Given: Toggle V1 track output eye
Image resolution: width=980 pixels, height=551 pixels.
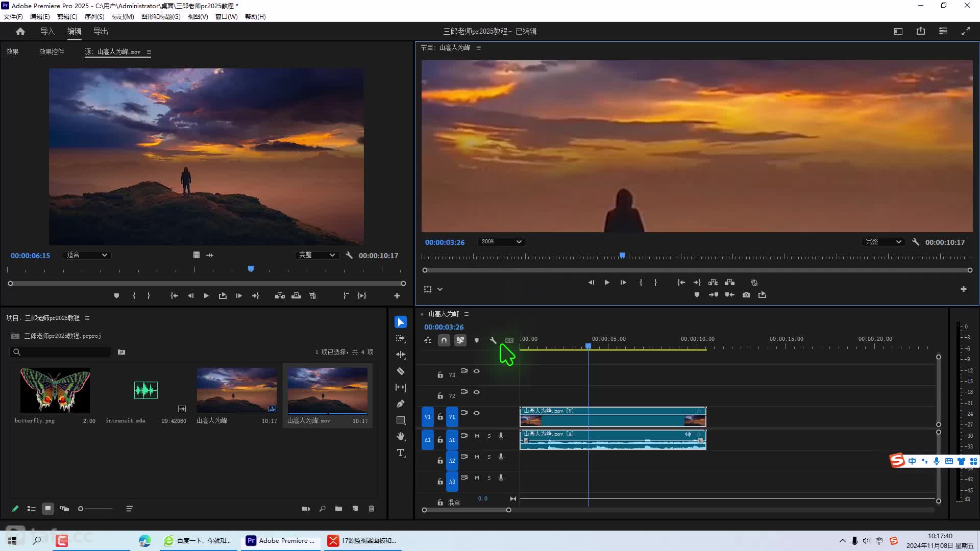Looking at the screenshot, I should [477, 413].
